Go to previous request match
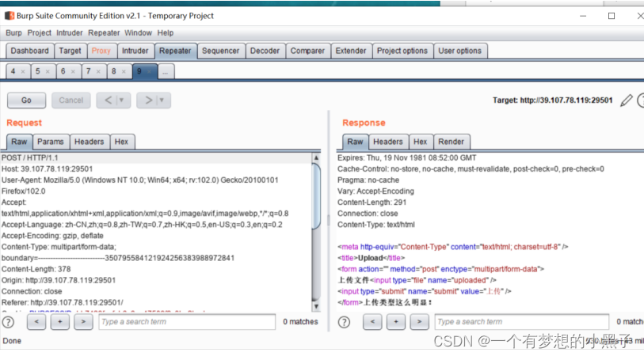Image resolution: width=644 pixels, height=356 pixels. pos(36,322)
